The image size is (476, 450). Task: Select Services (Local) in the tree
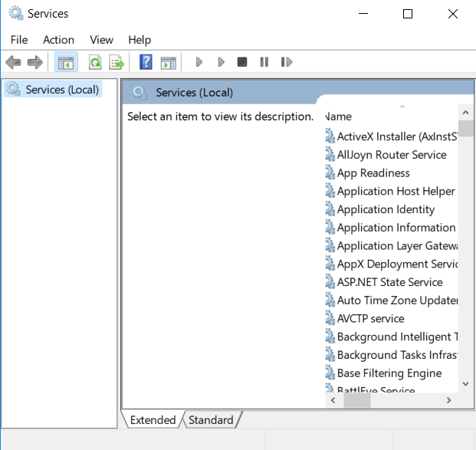coord(62,90)
